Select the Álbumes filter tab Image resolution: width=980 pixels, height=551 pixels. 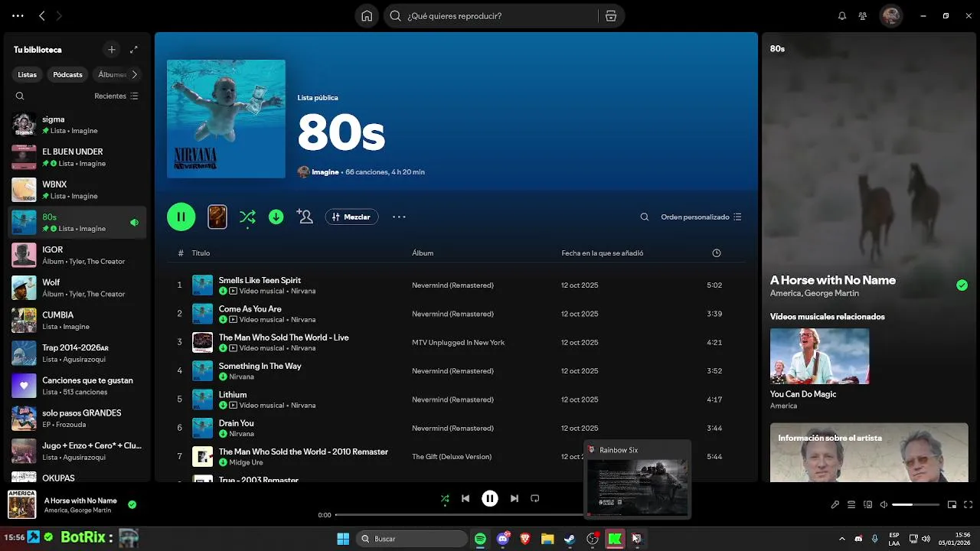(x=112, y=74)
